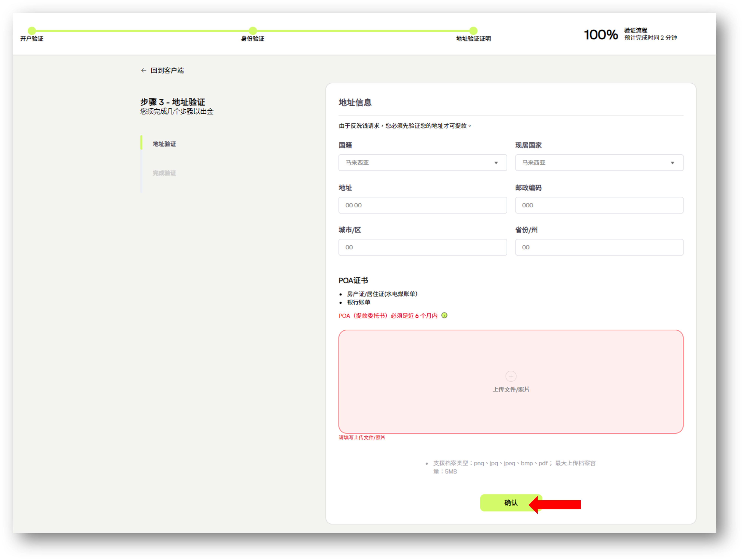The width and height of the screenshot is (743, 560).
Task: Open the 国籍 country dropdown
Action: 422,163
